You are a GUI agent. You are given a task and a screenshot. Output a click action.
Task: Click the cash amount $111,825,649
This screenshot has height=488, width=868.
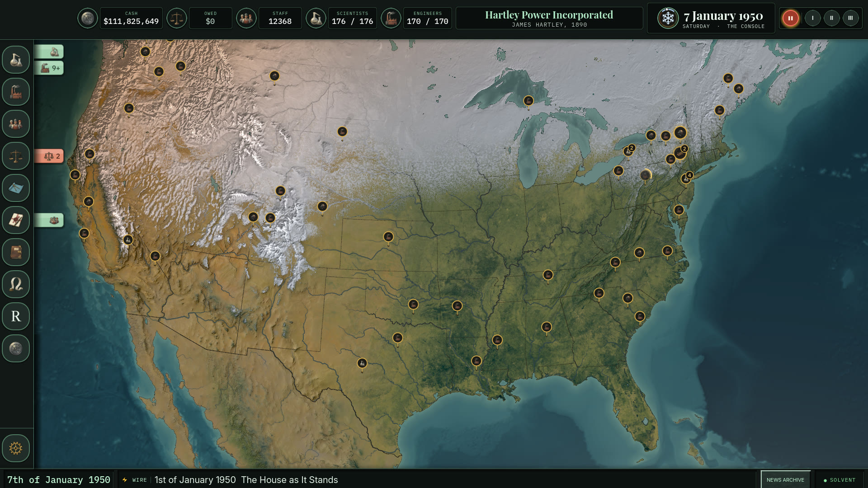click(131, 21)
